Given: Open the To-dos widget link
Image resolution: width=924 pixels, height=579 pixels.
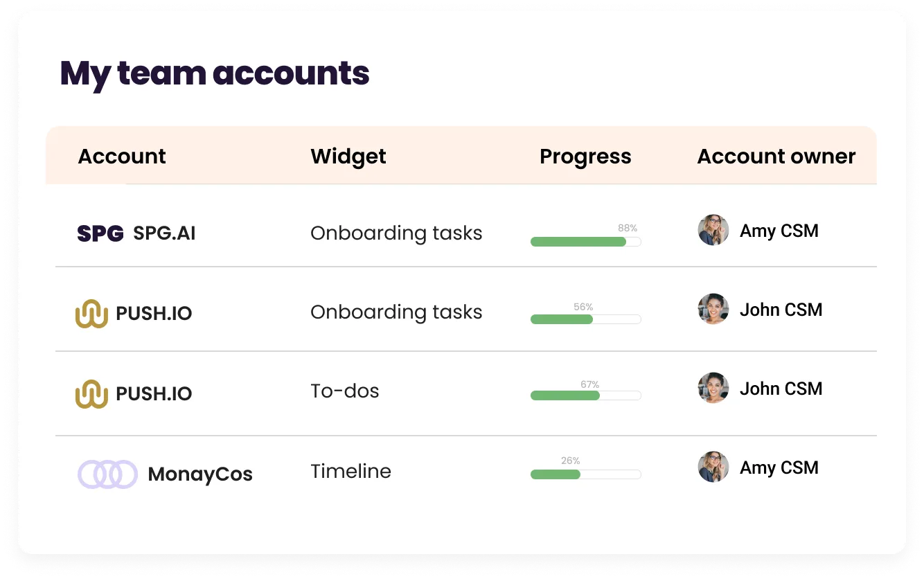Looking at the screenshot, I should click(x=345, y=391).
